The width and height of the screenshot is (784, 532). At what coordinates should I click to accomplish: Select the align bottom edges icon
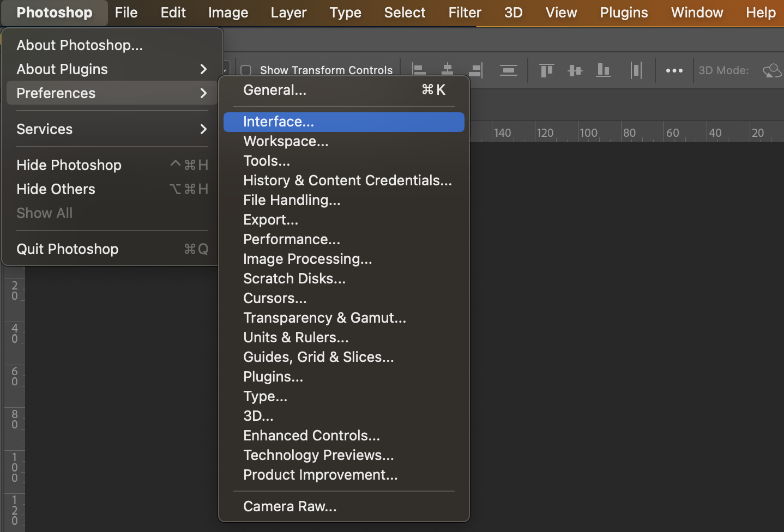(603, 70)
